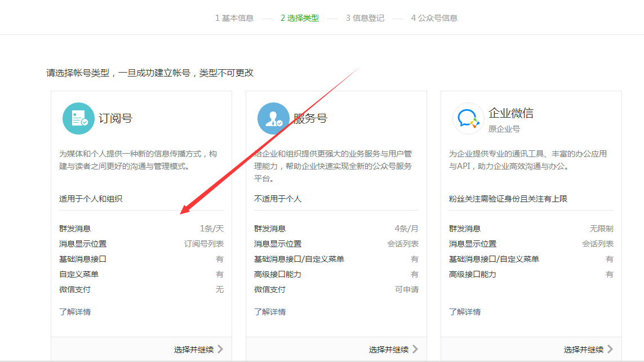Click 会话列表 value in 服务号 card
644x362 pixels.
point(403,244)
